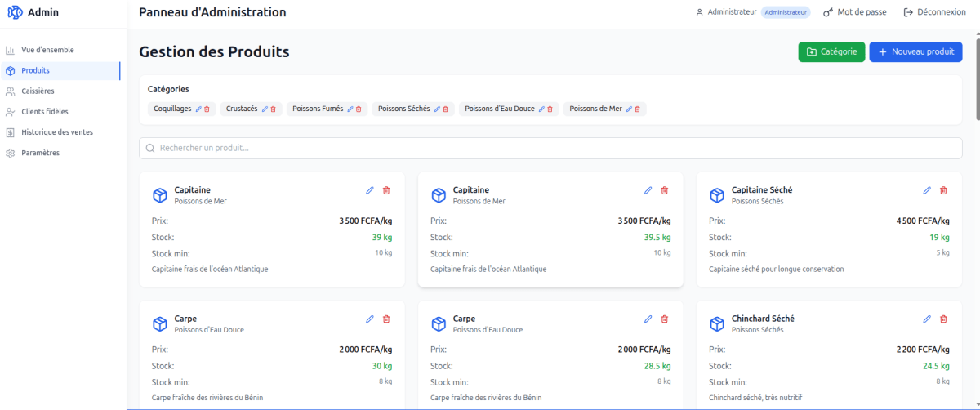Click the Panneau d'Administration title
Image resolution: width=980 pixels, height=410 pixels.
[x=212, y=12]
